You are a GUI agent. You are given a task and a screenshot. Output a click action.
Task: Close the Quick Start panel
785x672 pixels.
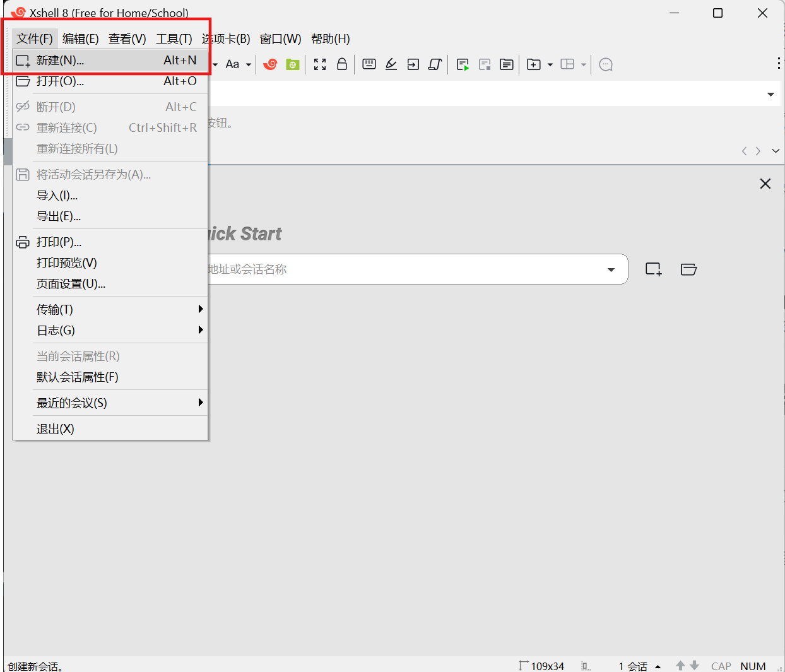(x=765, y=184)
